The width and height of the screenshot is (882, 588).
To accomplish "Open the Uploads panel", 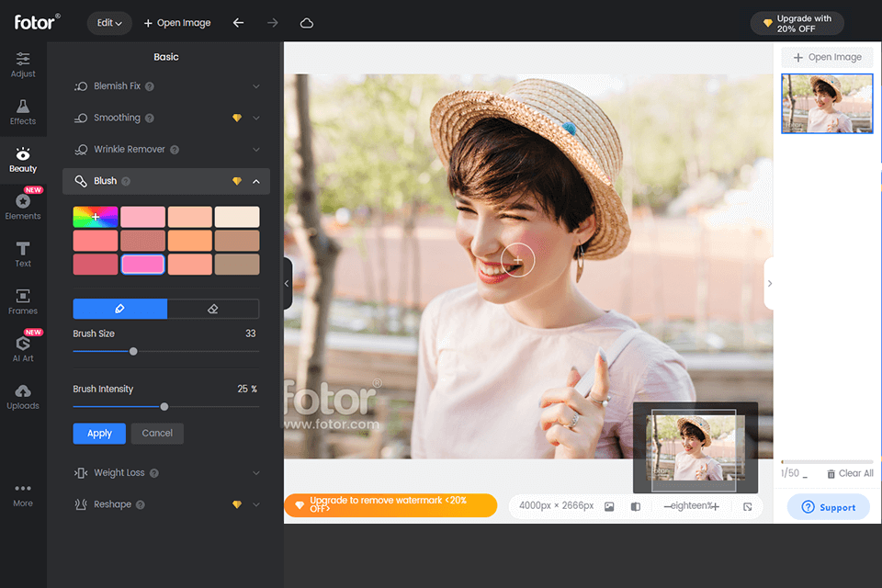I will tap(23, 397).
